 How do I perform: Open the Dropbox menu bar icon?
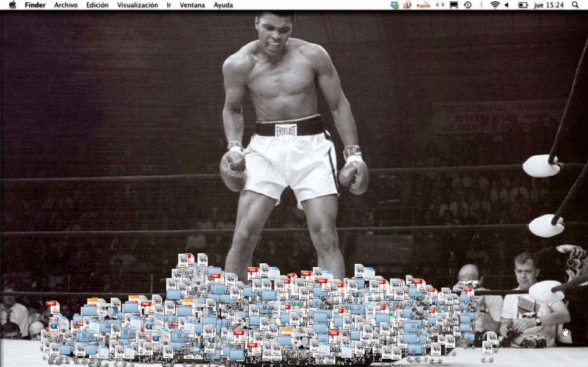point(394,5)
